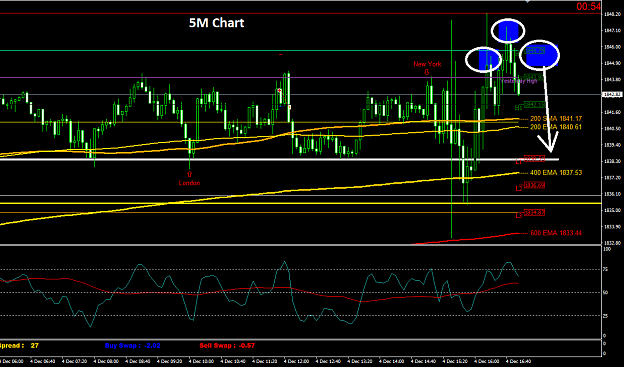The height and width of the screenshot is (368, 625).
Task: Click the red L1 pivot level label
Action: (519, 162)
